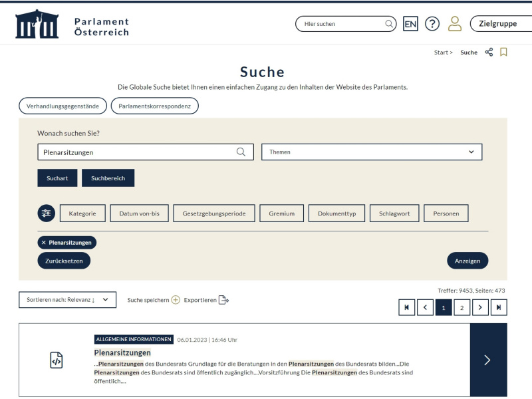This screenshot has width=532, height=399.
Task: Export results using Exportieren icon
Action: [223, 300]
